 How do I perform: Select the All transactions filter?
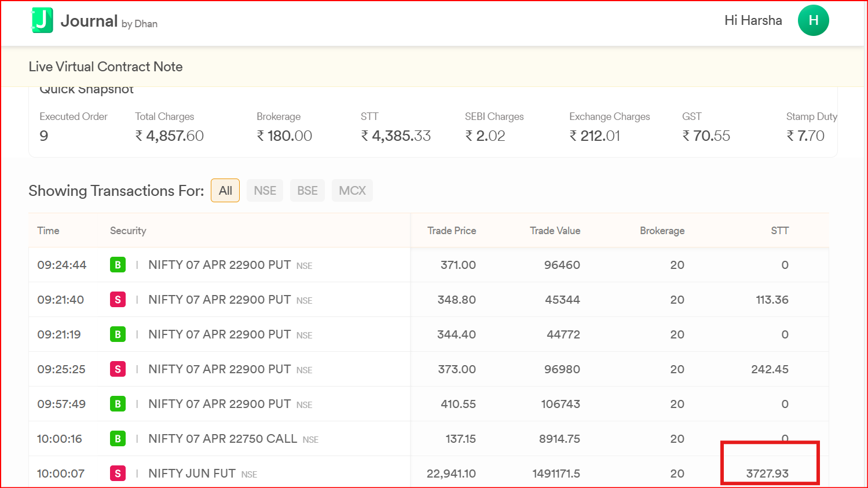click(x=225, y=191)
